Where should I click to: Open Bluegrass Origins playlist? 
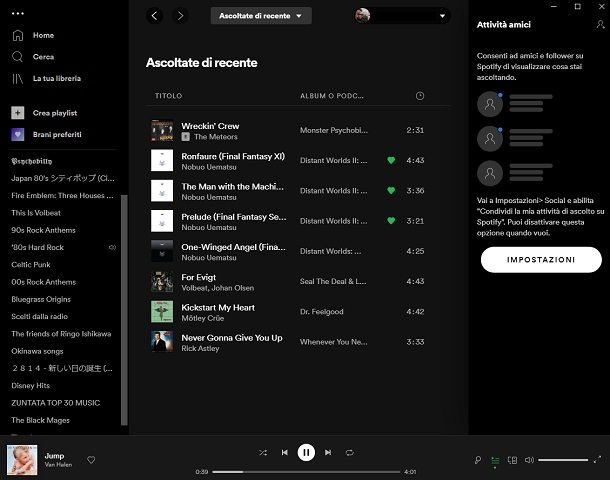coord(41,299)
